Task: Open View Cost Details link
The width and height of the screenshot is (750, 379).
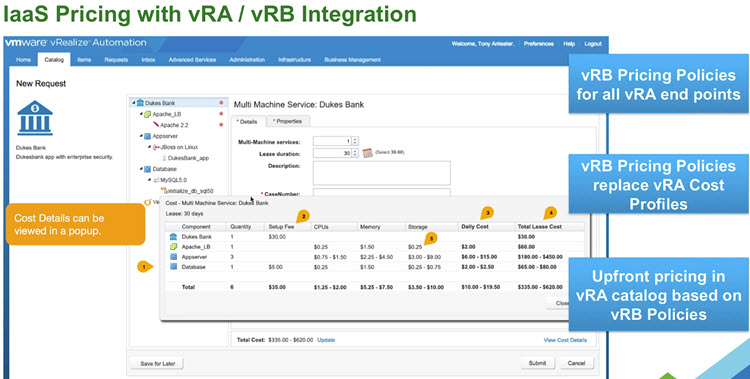Action: 565,340
